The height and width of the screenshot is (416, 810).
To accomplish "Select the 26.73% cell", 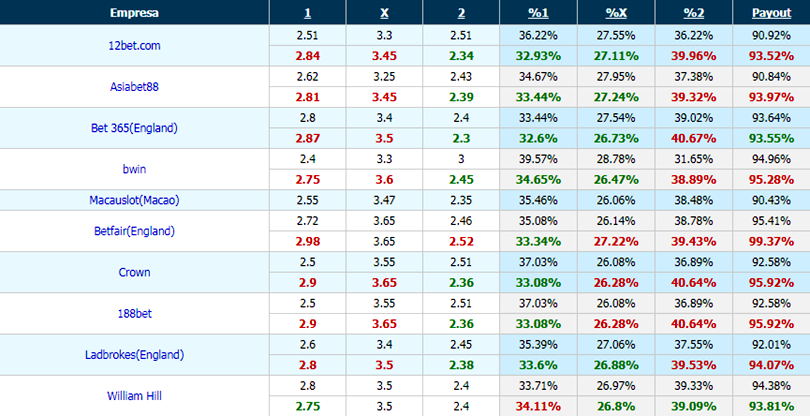I will click(x=616, y=138).
